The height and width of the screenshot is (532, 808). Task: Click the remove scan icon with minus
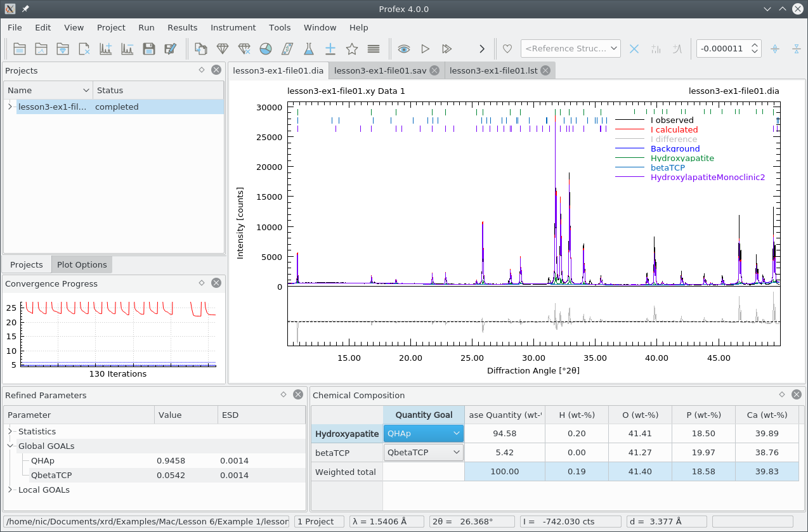127,49
